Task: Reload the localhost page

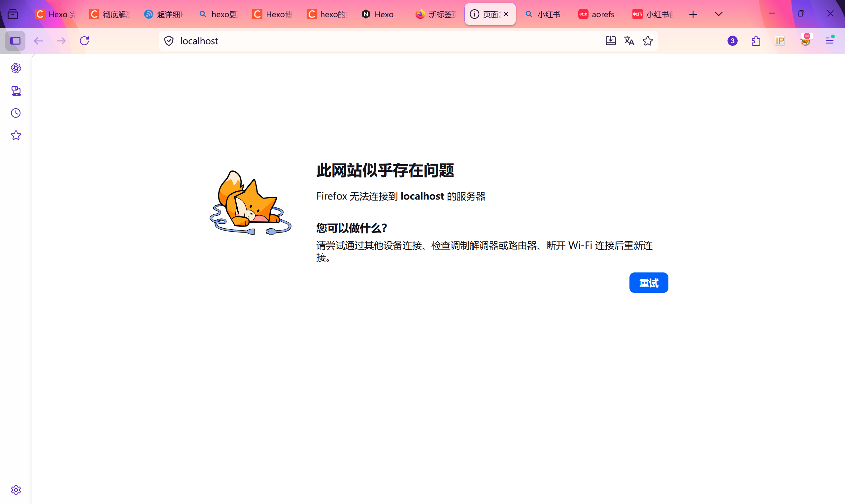Action: (x=84, y=41)
